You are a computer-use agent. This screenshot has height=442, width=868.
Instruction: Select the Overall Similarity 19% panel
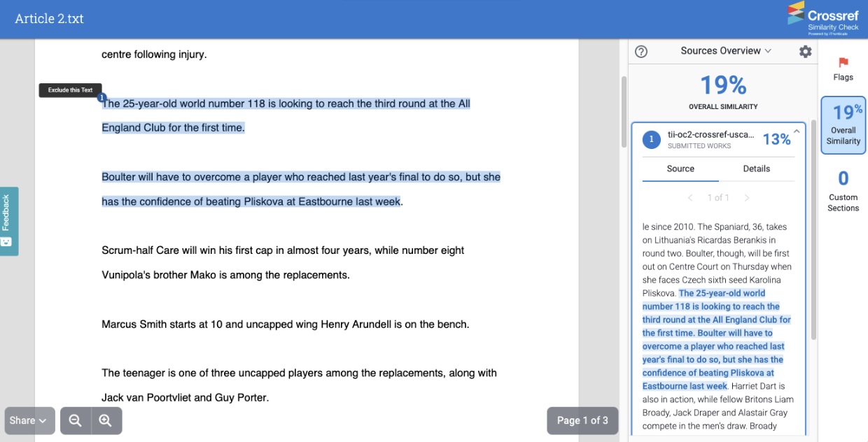point(843,125)
